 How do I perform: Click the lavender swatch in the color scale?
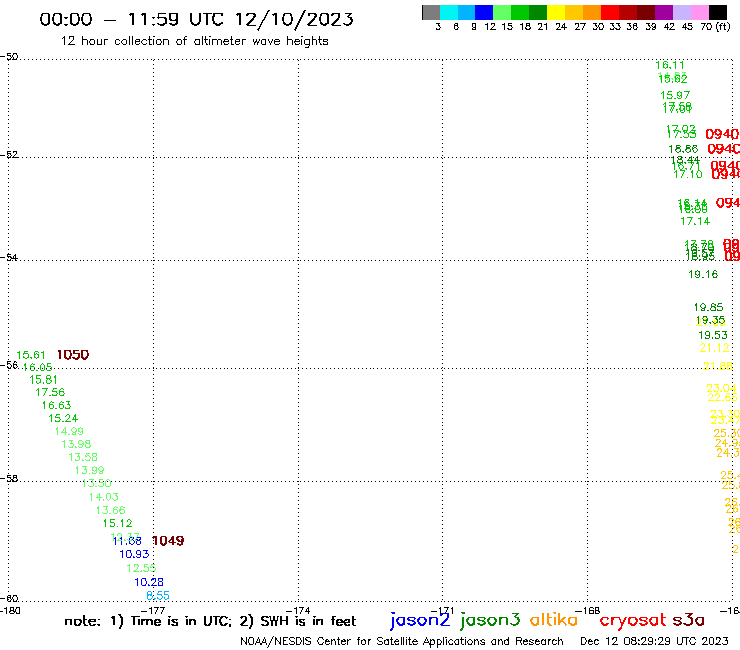point(681,12)
